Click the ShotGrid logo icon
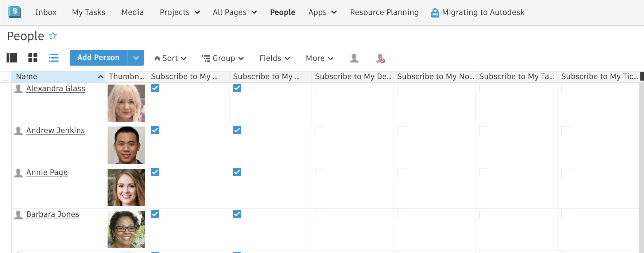This screenshot has width=644, height=253. [x=14, y=12]
